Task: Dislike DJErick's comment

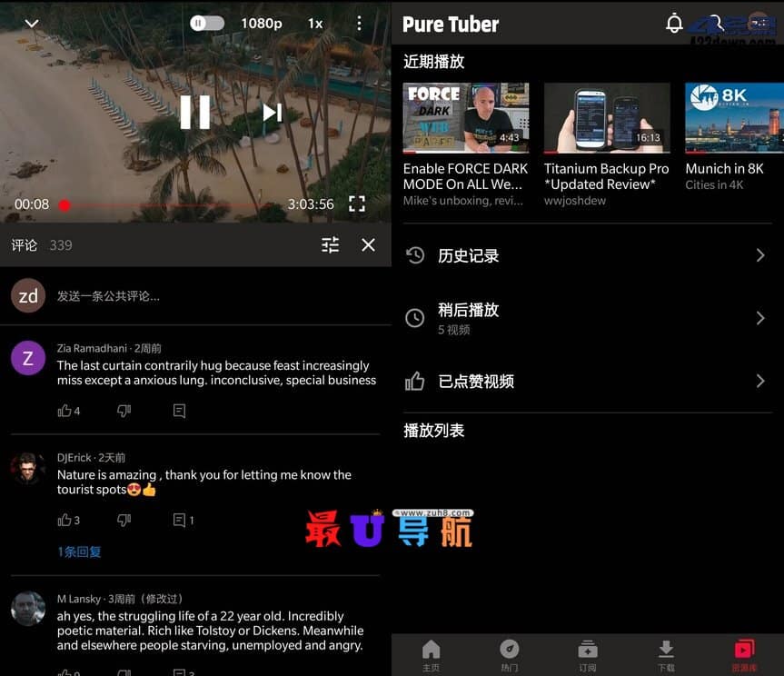Action: 124,521
